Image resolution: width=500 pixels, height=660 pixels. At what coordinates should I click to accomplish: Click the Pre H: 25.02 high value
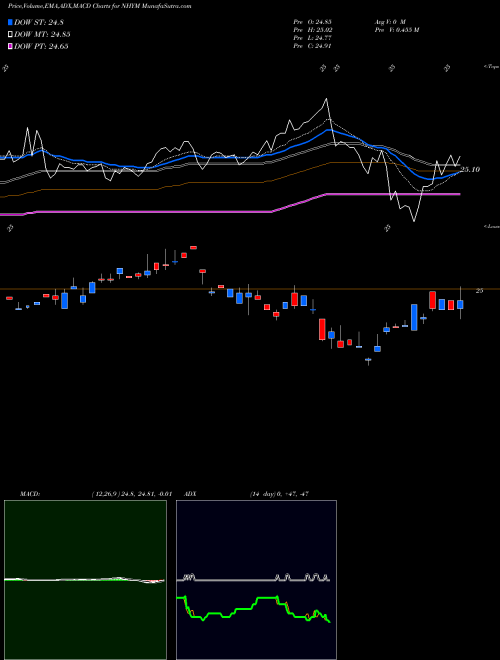click(312, 29)
